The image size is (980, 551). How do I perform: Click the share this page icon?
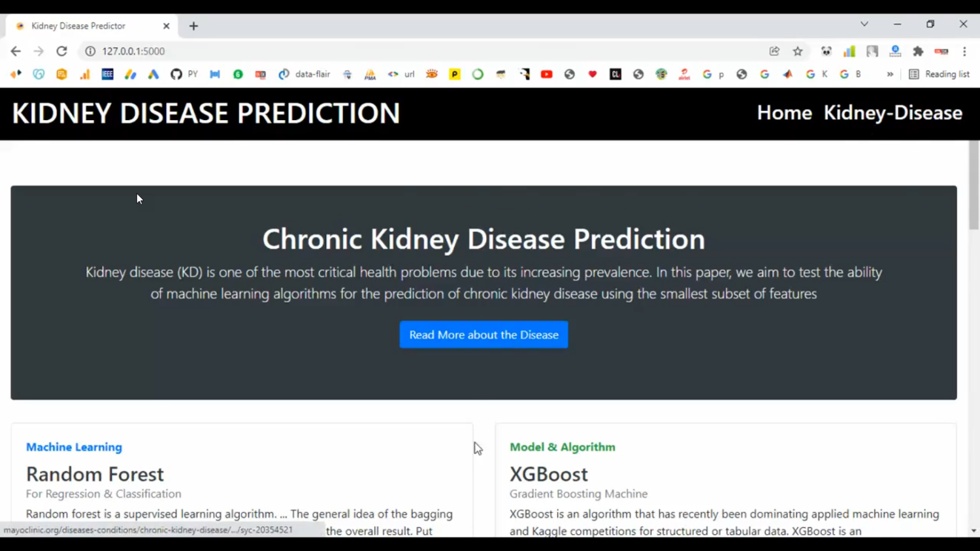(x=774, y=51)
